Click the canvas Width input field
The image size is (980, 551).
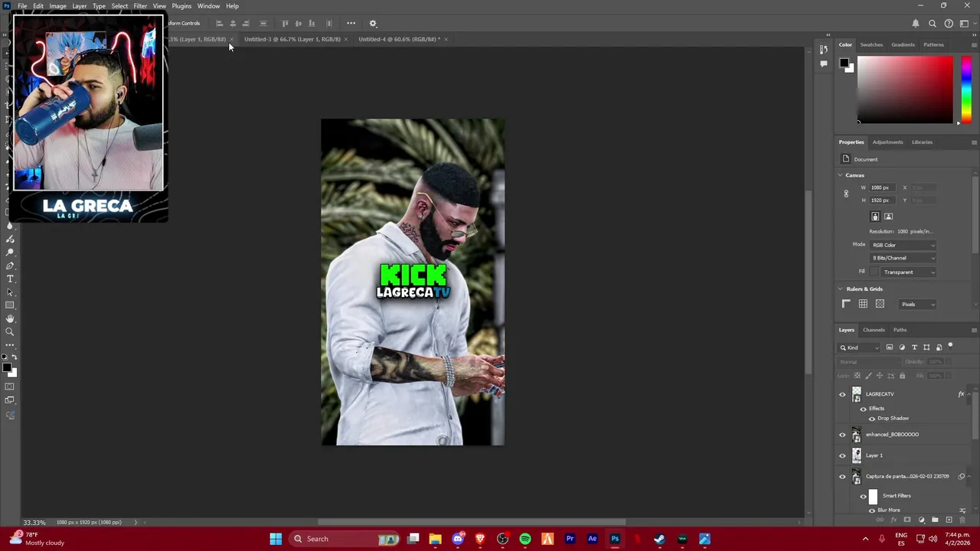[884, 187]
